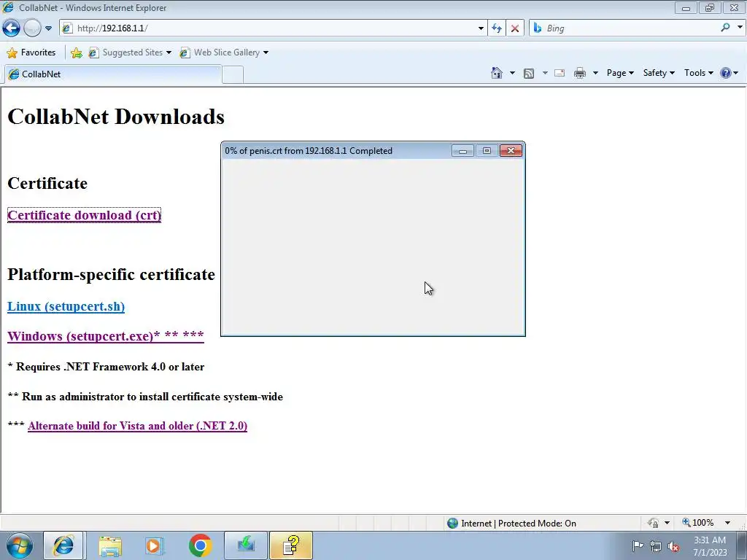Open the zoom level 100% control

[x=697, y=523]
